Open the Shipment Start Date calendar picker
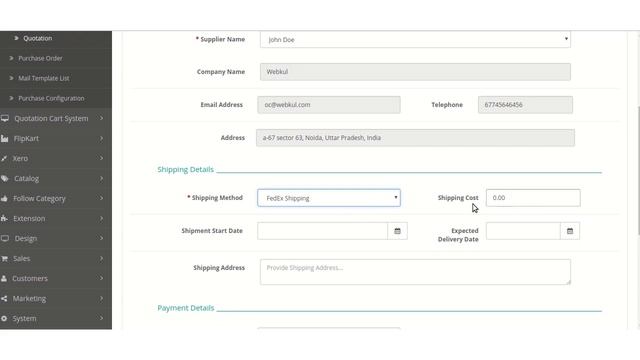Image resolution: width=640 pixels, height=360 pixels. (x=397, y=231)
